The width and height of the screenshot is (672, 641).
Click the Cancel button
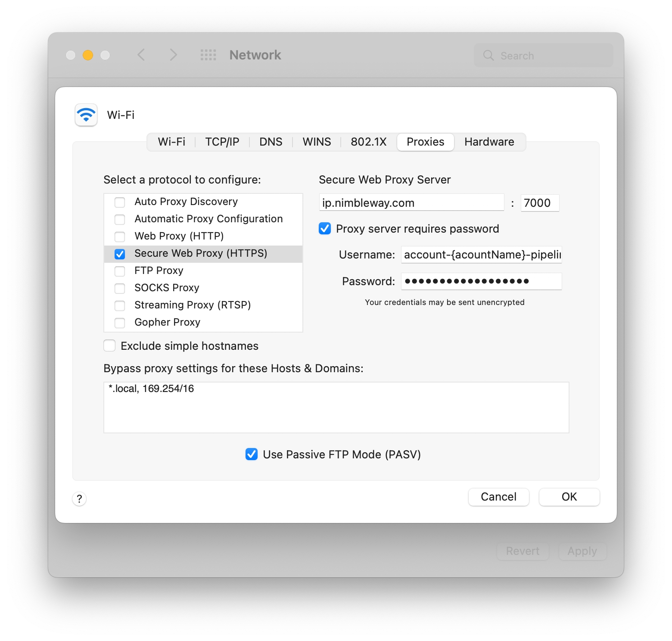click(498, 497)
